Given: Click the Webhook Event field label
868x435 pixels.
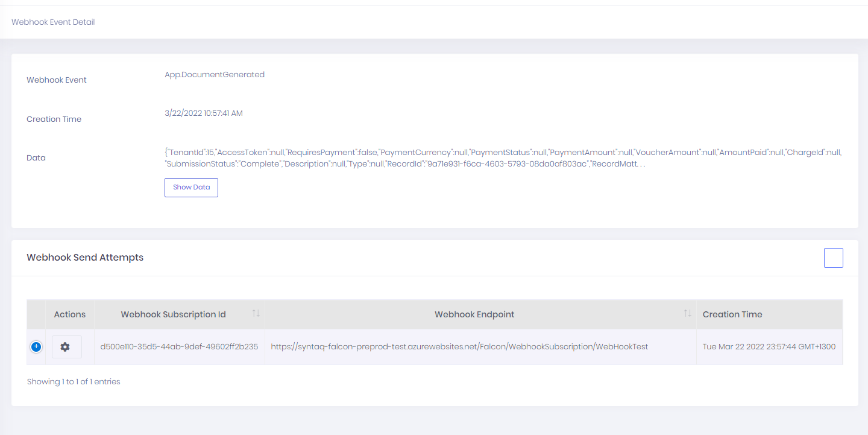Looking at the screenshot, I should (56, 79).
